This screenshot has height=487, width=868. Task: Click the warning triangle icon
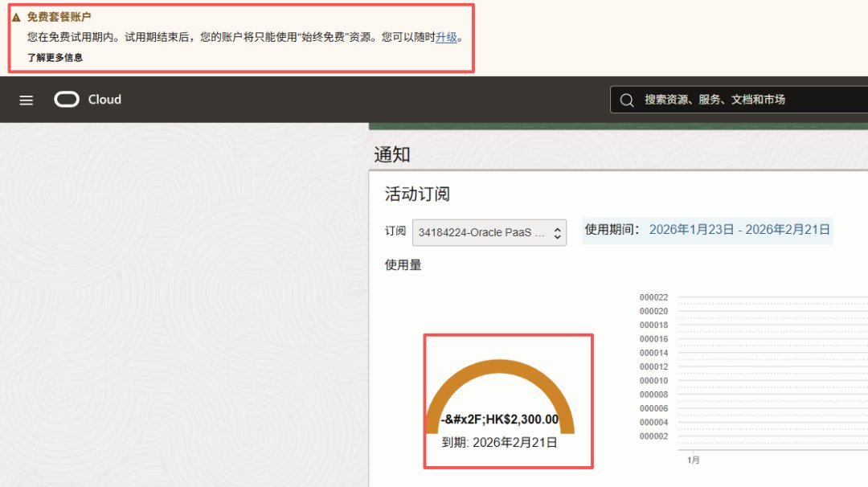(16, 18)
